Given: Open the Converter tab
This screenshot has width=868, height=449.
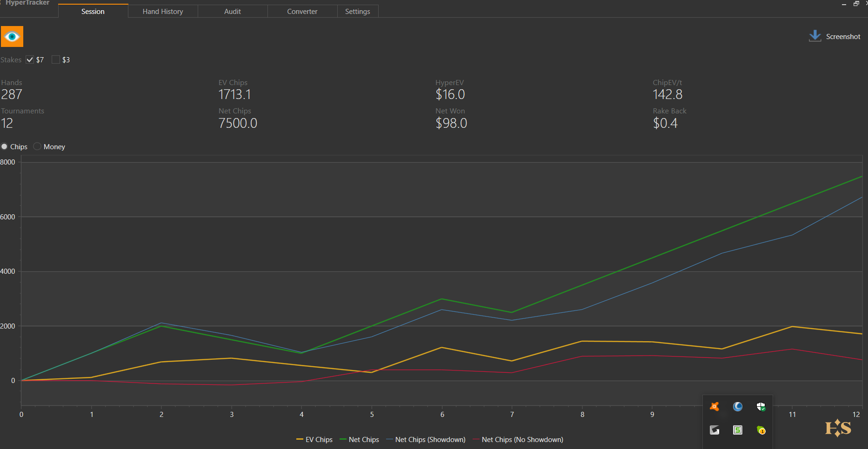Looking at the screenshot, I should coord(302,11).
